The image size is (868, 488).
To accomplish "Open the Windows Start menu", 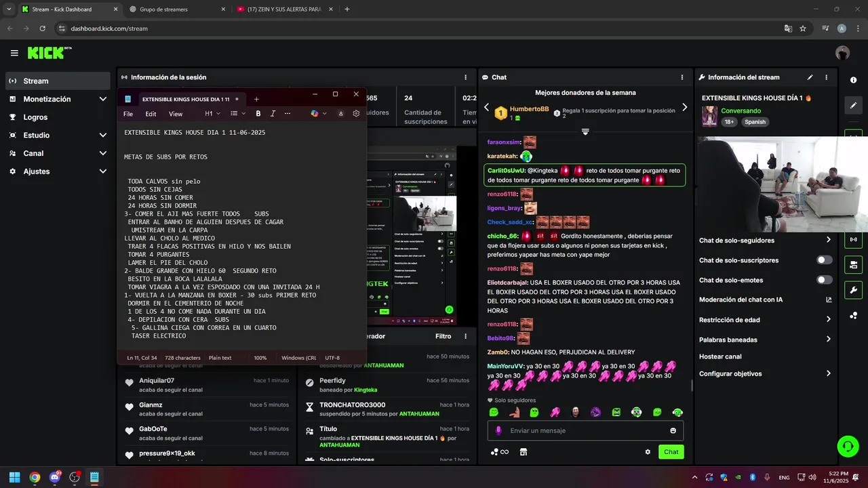I will 14,477.
